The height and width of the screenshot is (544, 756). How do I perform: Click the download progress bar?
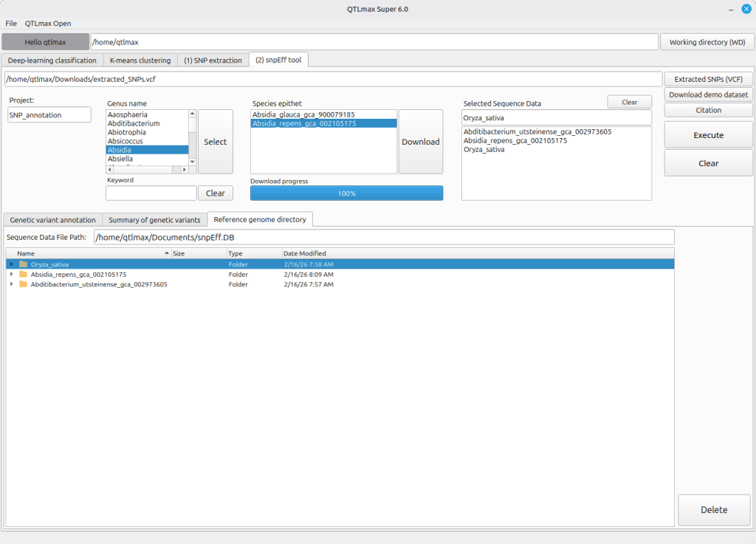(346, 193)
